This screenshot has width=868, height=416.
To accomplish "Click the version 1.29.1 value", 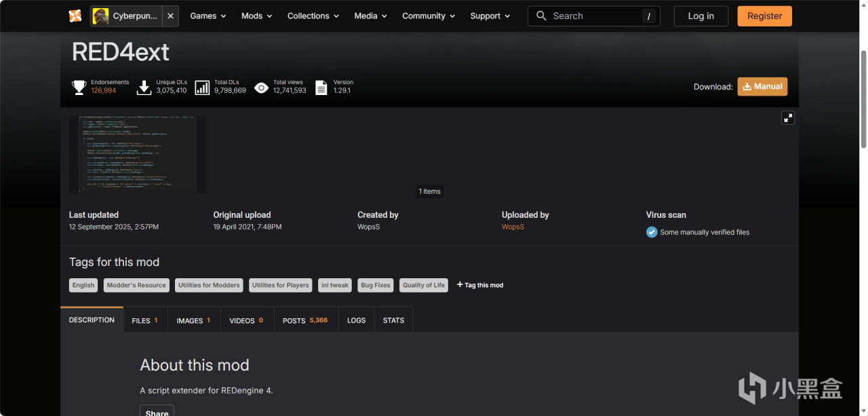I will (x=342, y=90).
